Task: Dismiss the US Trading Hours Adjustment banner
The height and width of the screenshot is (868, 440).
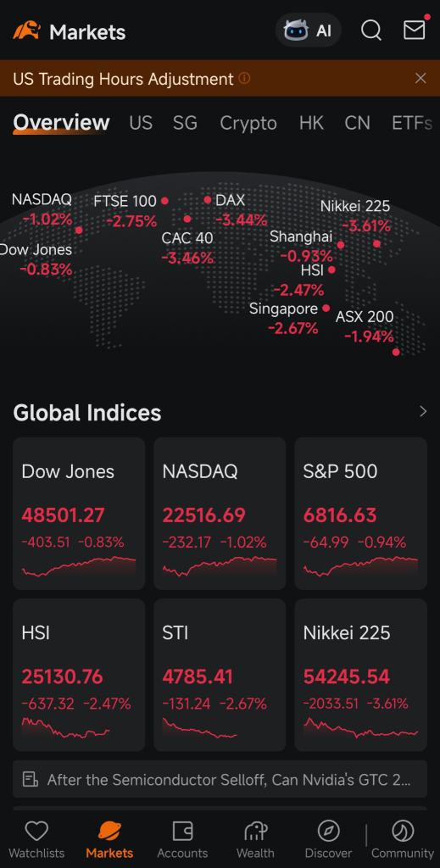Action: point(421,78)
